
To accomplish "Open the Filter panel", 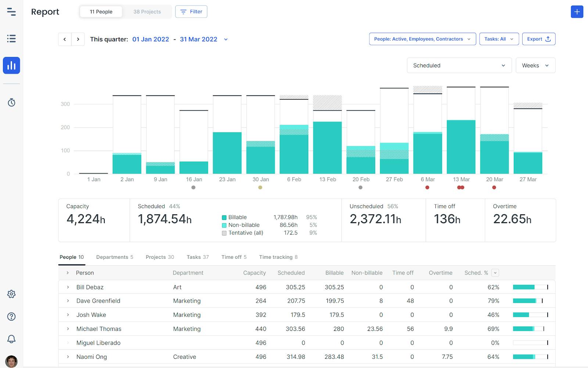I will point(191,11).
